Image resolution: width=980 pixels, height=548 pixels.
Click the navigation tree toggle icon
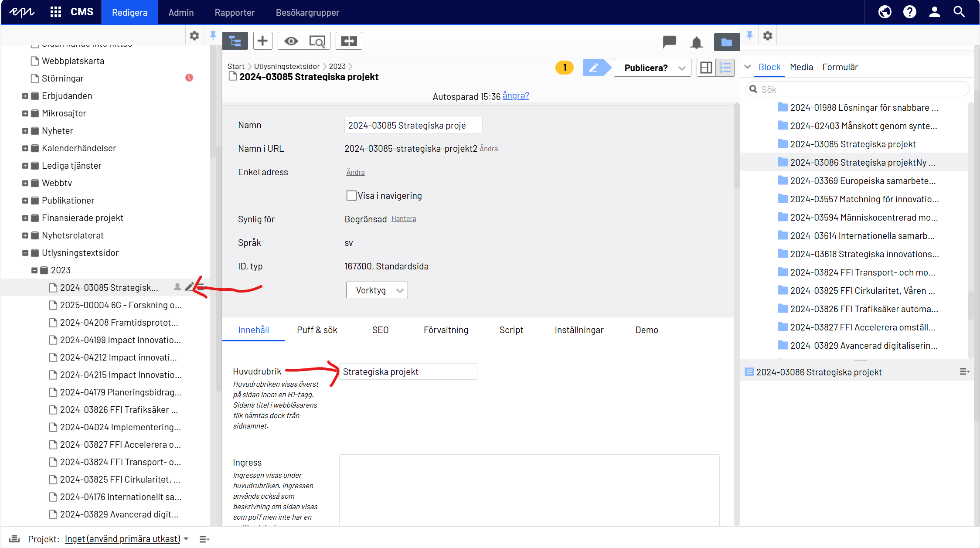pos(235,41)
